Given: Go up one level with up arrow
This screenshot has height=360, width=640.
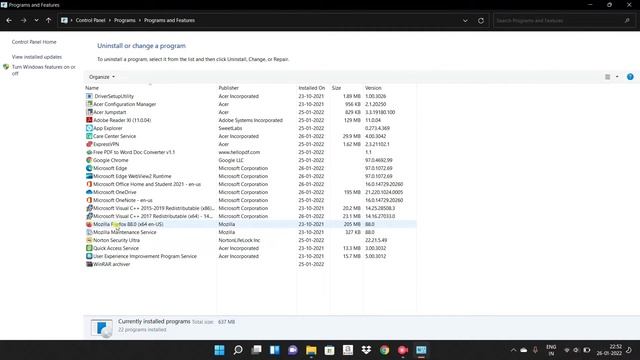Looking at the screenshot, I should [49, 20].
